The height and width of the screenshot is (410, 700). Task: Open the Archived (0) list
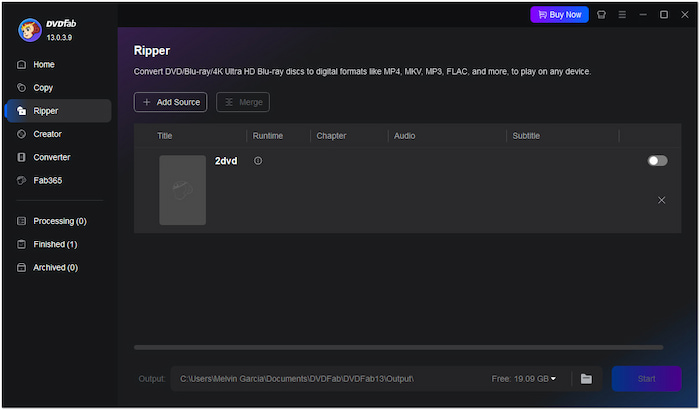click(x=55, y=268)
